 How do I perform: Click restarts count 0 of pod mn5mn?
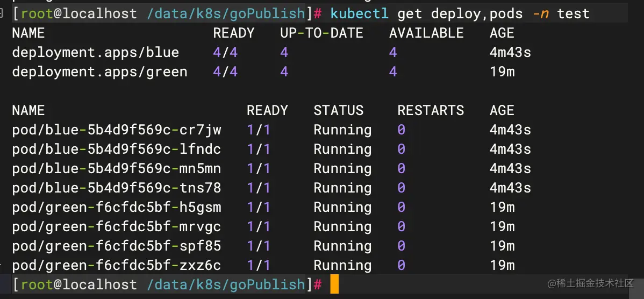(x=401, y=168)
